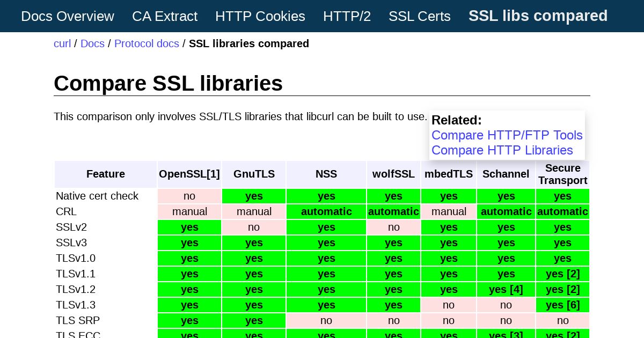Select the HTTP/2 nav item
Screen dimensions: 644x338
click(x=347, y=16)
